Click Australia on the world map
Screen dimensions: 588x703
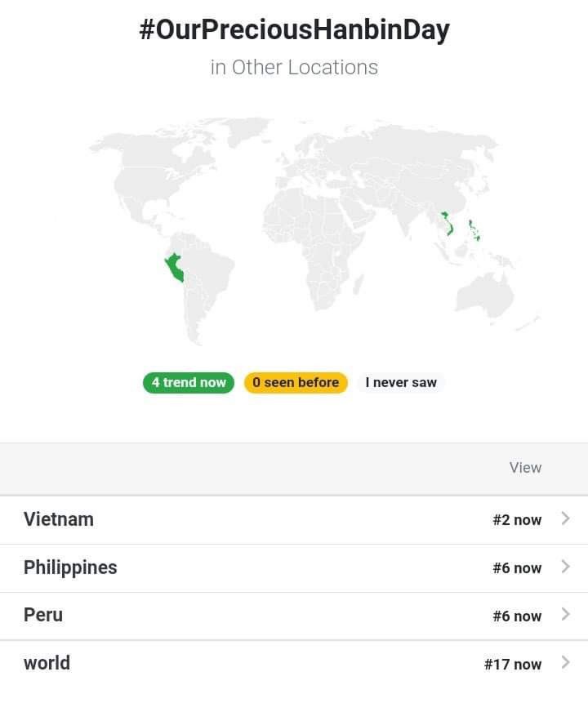coord(483,296)
